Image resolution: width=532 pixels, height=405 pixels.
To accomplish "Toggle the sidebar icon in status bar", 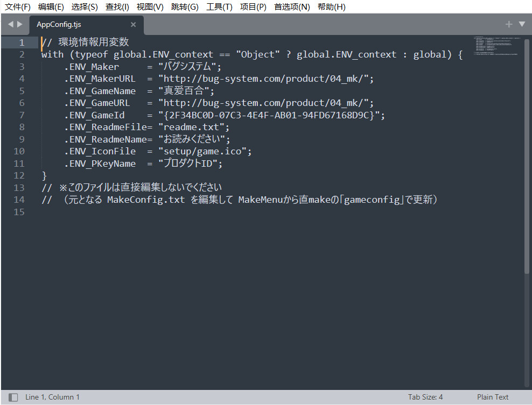I will coord(13,397).
